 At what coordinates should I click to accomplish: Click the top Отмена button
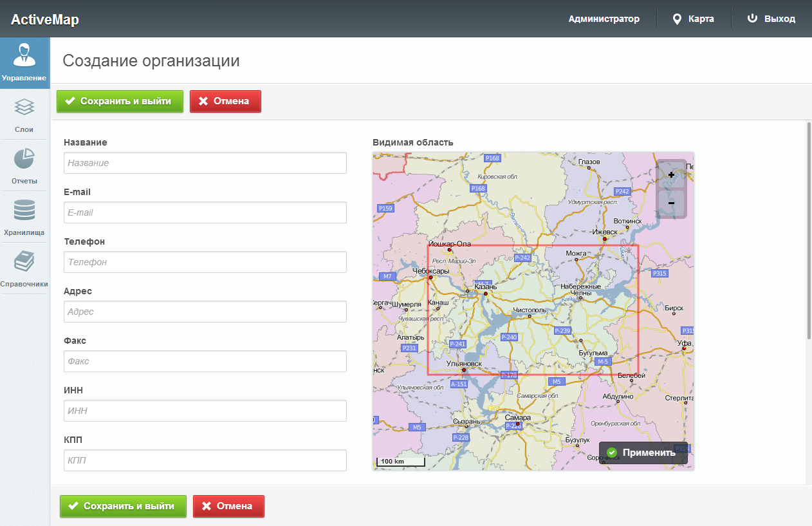pyautogui.click(x=225, y=101)
